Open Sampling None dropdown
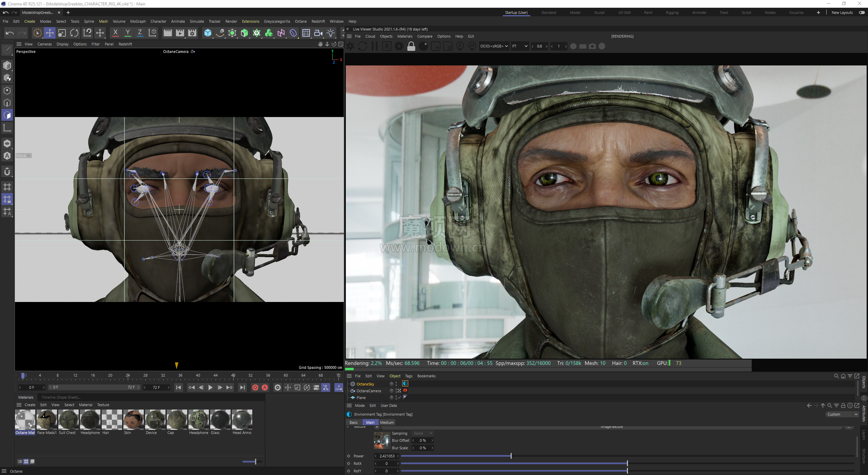This screenshot has width=868, height=475. (x=423, y=433)
